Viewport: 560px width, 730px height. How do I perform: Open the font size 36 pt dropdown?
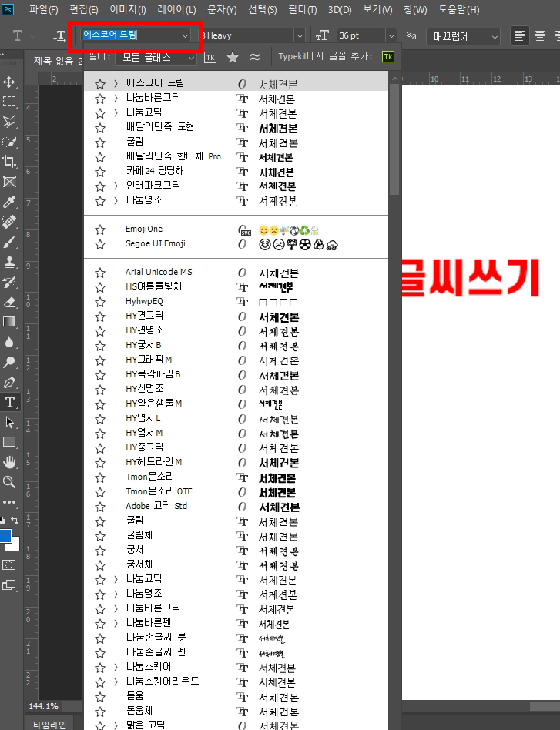coord(391,35)
